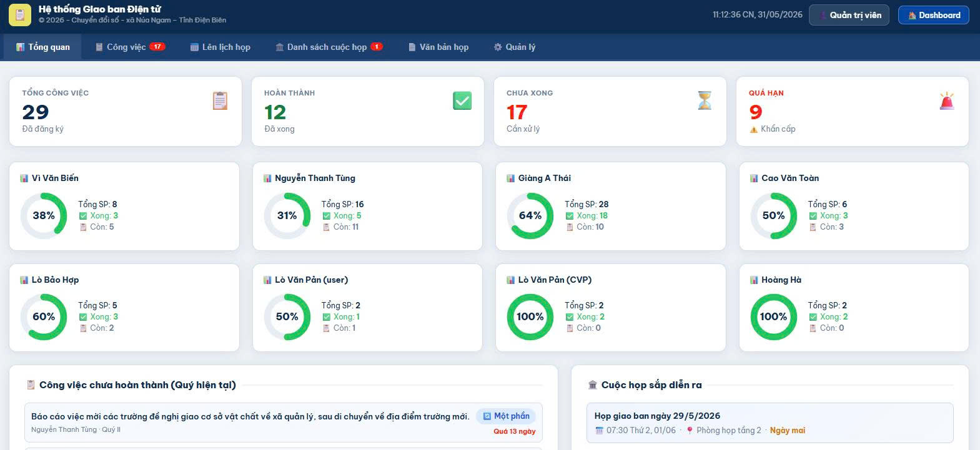Click the warning triangle icon beside Khẩn cấp
This screenshot has width=980, height=450.
click(x=754, y=129)
